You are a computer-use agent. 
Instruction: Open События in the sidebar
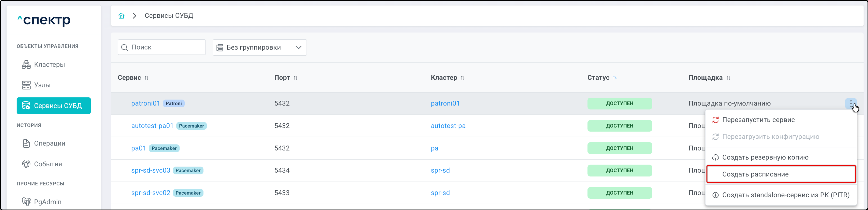pos(48,164)
